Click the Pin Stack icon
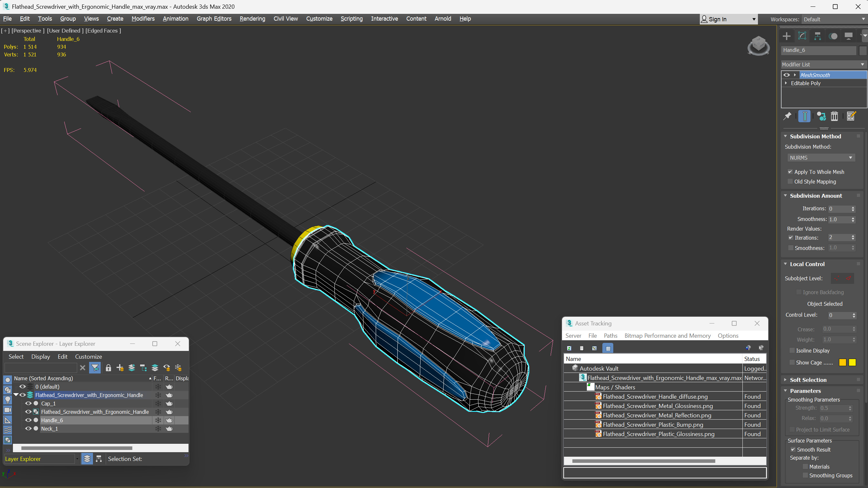Viewport: 868px width, 488px height. click(788, 116)
